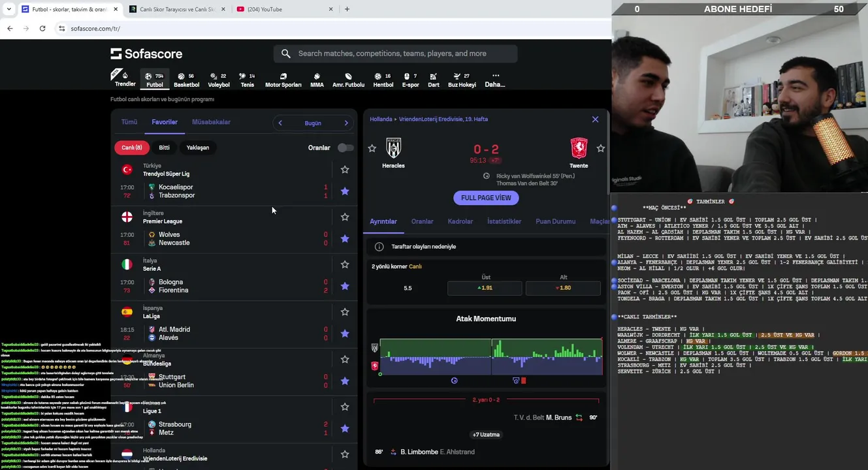The height and width of the screenshot is (470, 868).
Task: Unfavorite the Strasbourg - Metz match
Action: tap(345, 428)
